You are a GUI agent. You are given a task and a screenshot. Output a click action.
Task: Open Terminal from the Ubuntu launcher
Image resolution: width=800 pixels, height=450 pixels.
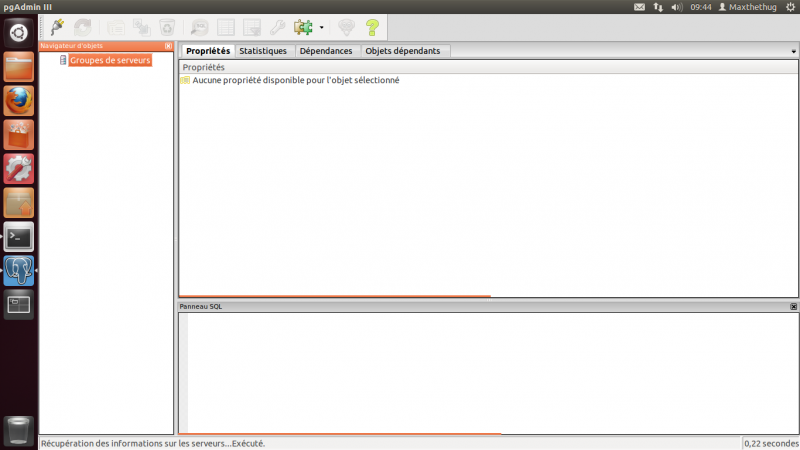click(19, 237)
